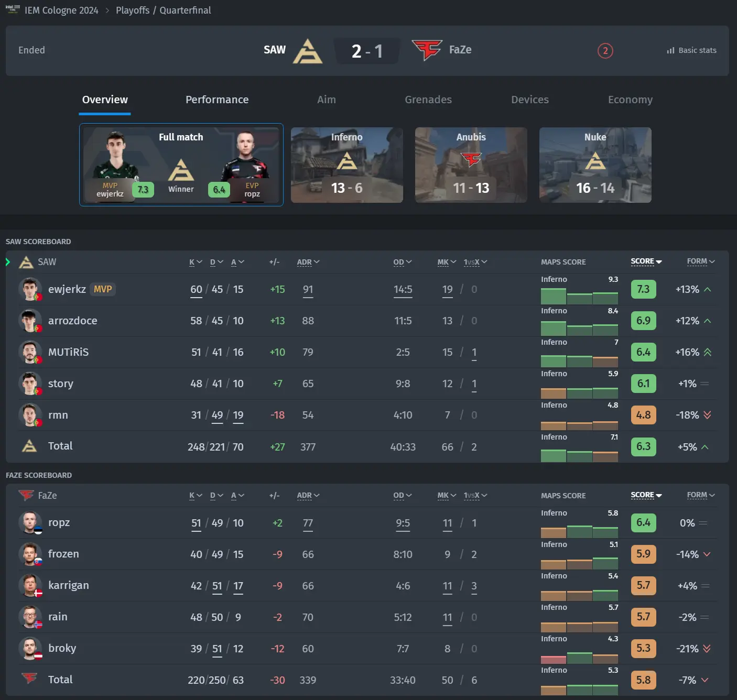737x700 pixels.
Task: Open the Devices tab
Action: pos(530,100)
